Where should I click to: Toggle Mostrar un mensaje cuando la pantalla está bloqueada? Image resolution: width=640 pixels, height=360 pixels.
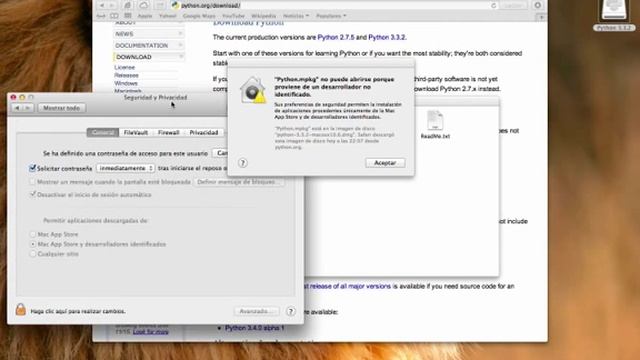32,182
